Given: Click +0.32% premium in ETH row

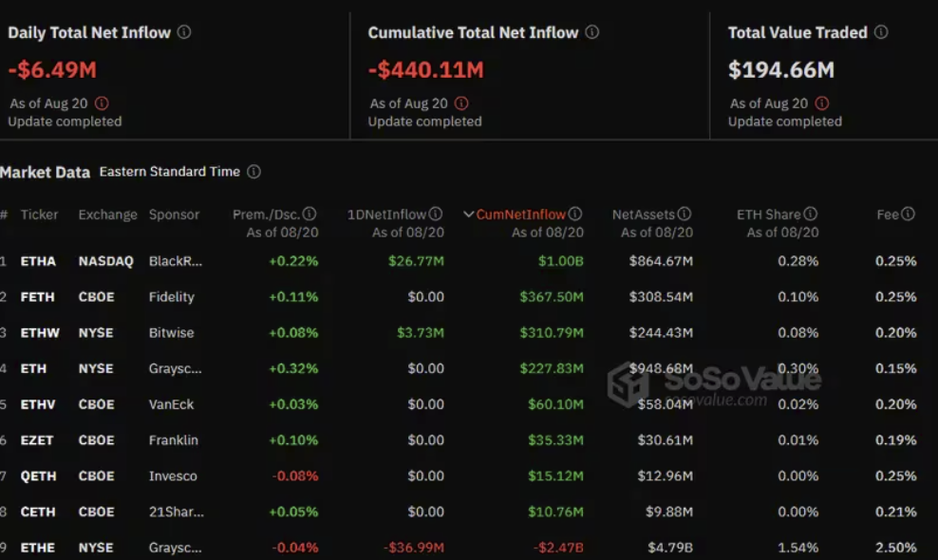Looking at the screenshot, I should (293, 369).
